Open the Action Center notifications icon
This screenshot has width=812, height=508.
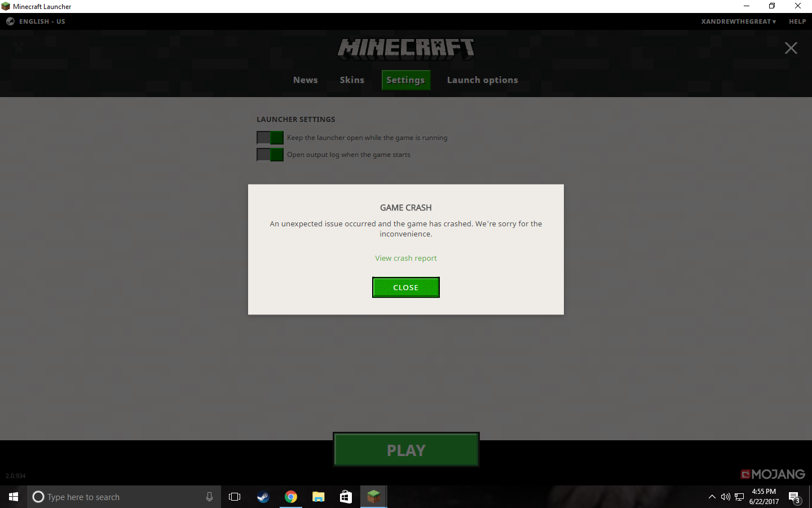(x=795, y=497)
